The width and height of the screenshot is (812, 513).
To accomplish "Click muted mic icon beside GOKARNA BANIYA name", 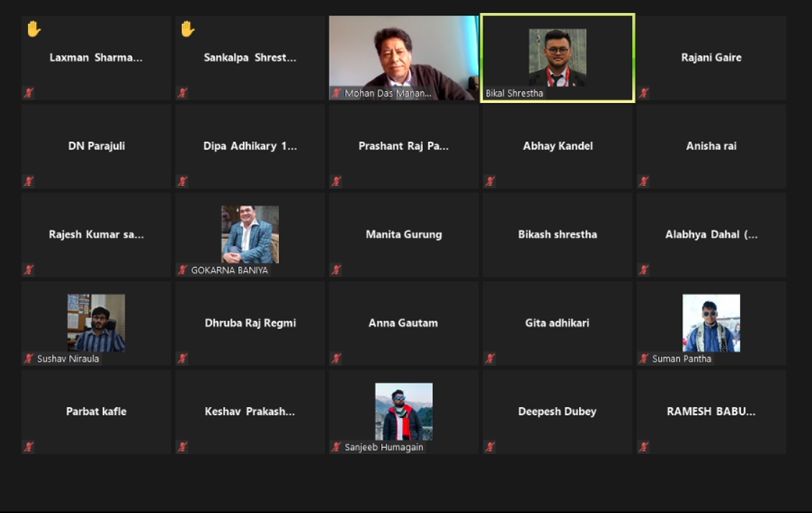I will pyautogui.click(x=182, y=270).
